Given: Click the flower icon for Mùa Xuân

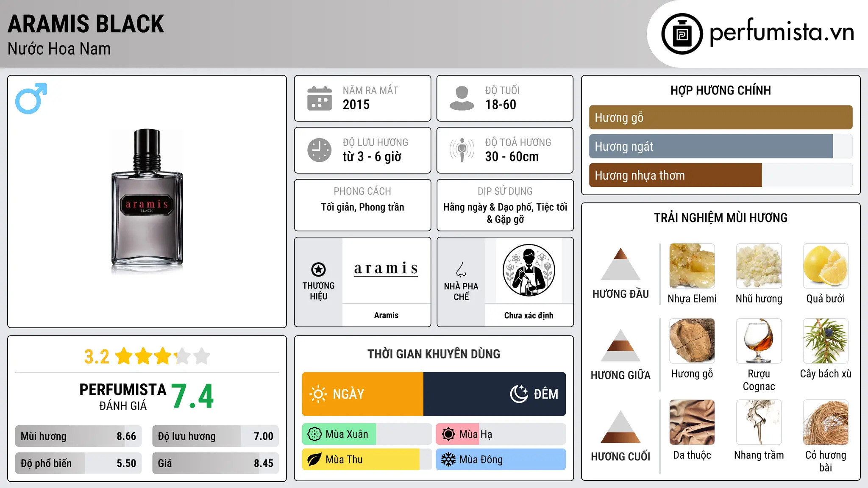Looking at the screenshot, I should 314,434.
